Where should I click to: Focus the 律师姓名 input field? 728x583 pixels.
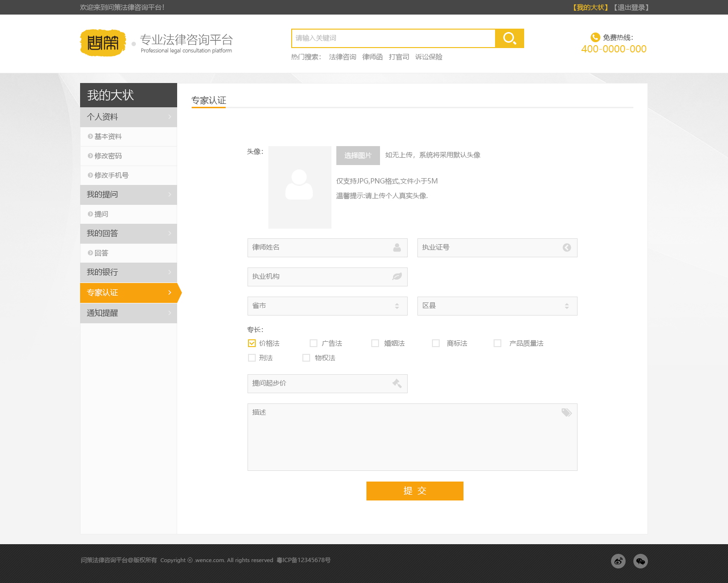point(328,248)
